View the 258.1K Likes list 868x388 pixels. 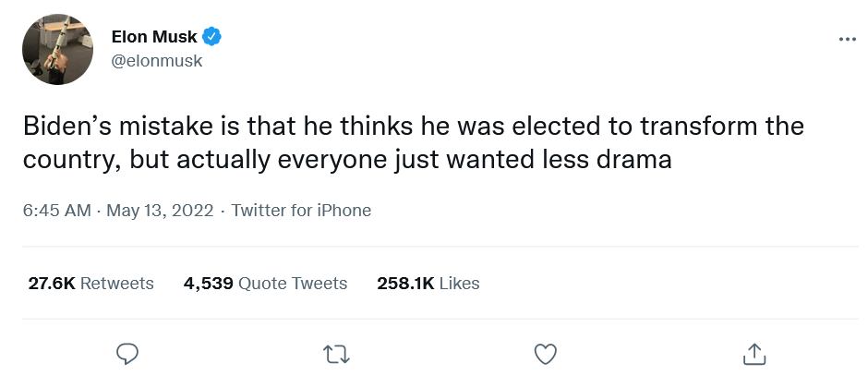tap(428, 283)
